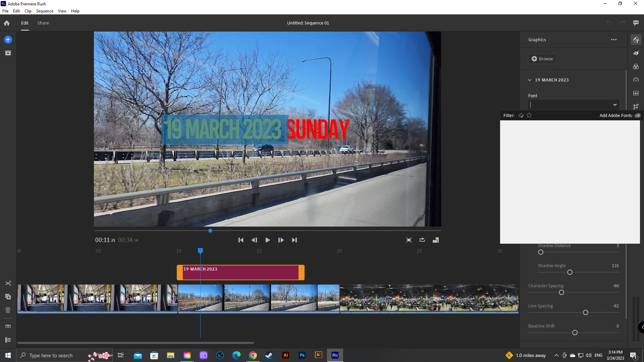The width and height of the screenshot is (644, 362).
Task: Select the scissors Split tool
Action: point(8,283)
